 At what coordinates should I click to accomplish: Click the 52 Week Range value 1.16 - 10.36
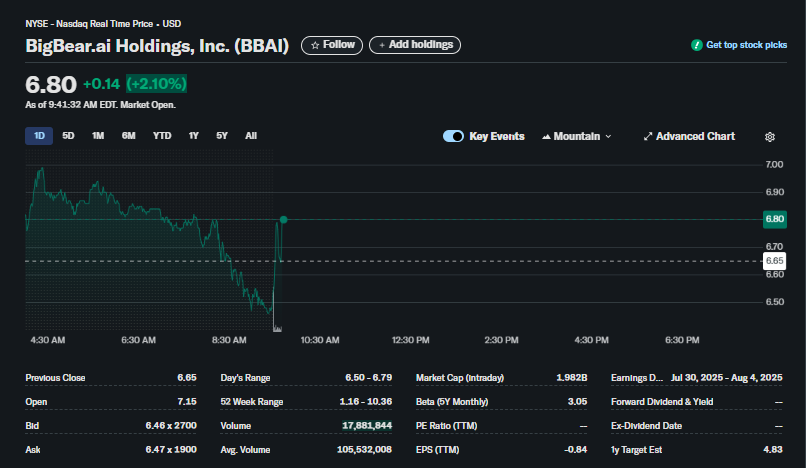365,402
